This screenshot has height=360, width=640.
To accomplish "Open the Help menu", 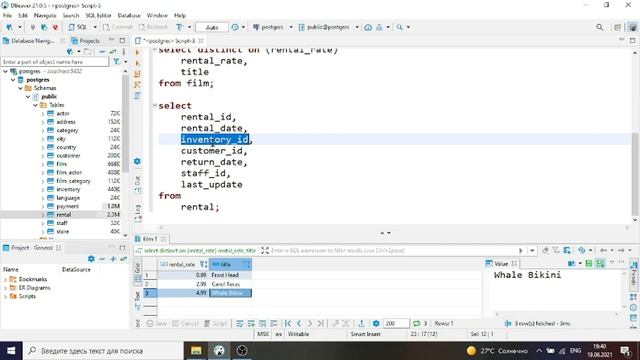I will [180, 16].
